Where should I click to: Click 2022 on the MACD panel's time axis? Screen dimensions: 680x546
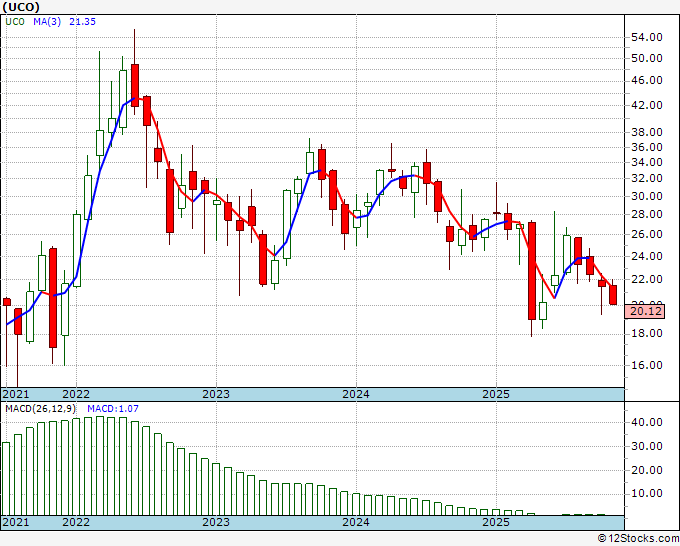[76, 522]
